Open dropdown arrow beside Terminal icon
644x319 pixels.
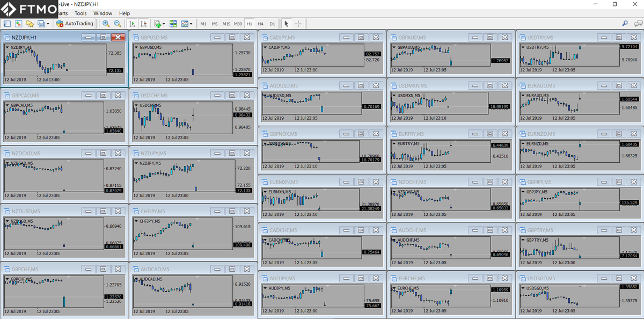coord(48,24)
